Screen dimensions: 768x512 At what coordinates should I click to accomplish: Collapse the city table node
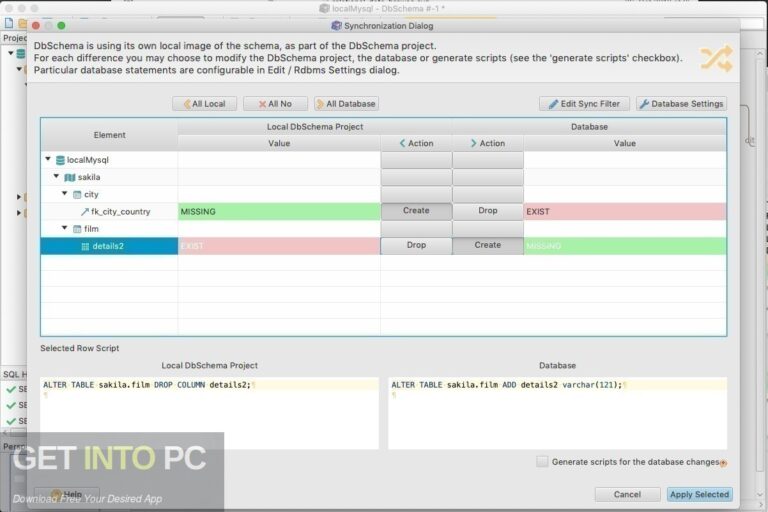pos(65,194)
